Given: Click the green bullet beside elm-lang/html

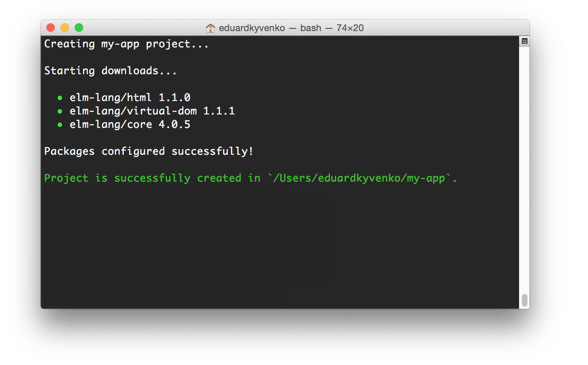Looking at the screenshot, I should click(60, 98).
